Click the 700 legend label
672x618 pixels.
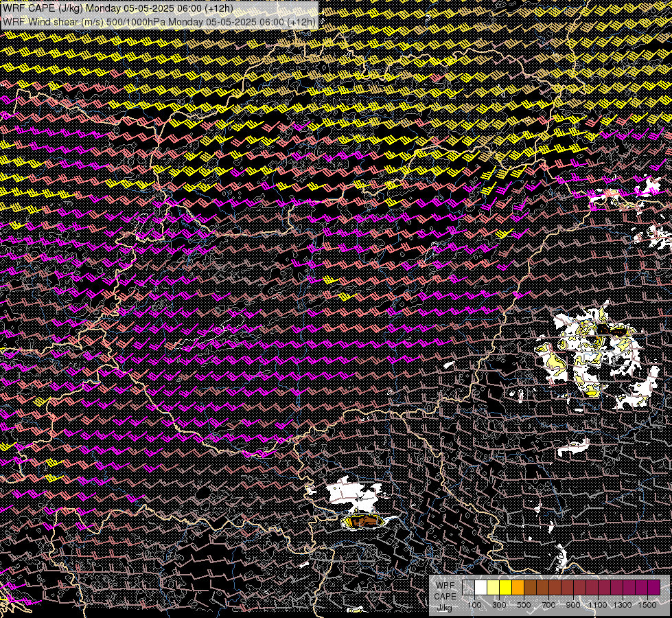click(548, 605)
